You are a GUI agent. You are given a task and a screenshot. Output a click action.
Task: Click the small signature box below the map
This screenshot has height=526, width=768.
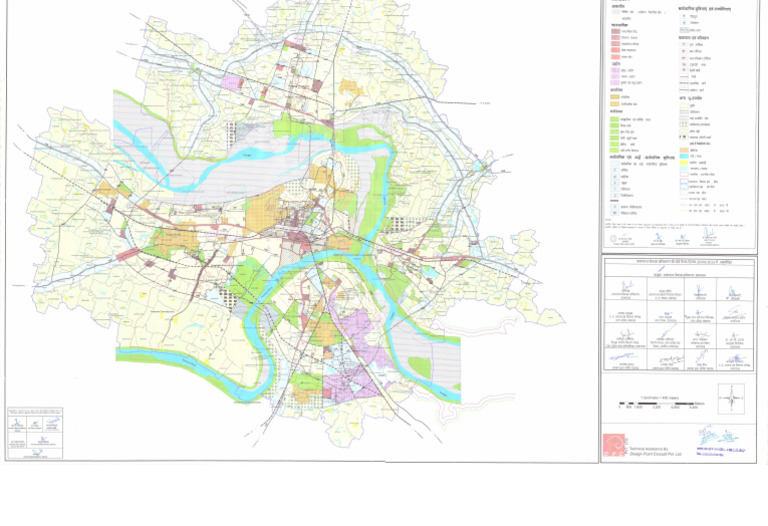tap(35, 433)
